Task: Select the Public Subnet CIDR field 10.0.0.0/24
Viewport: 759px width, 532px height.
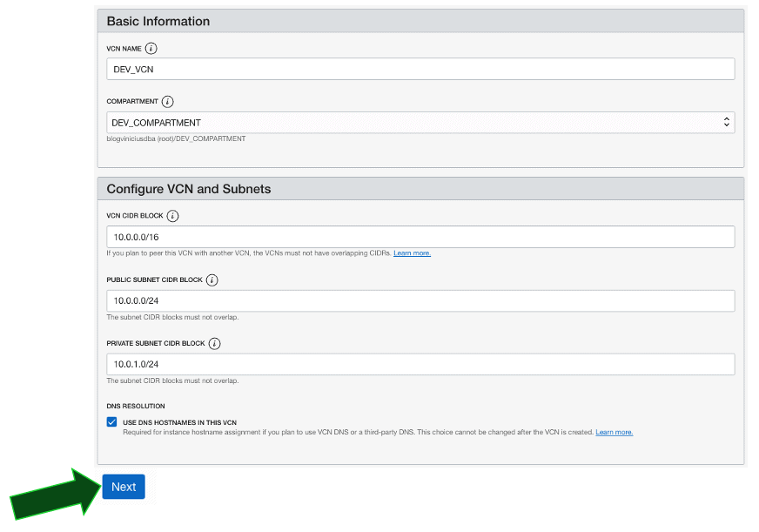Action: (x=420, y=301)
